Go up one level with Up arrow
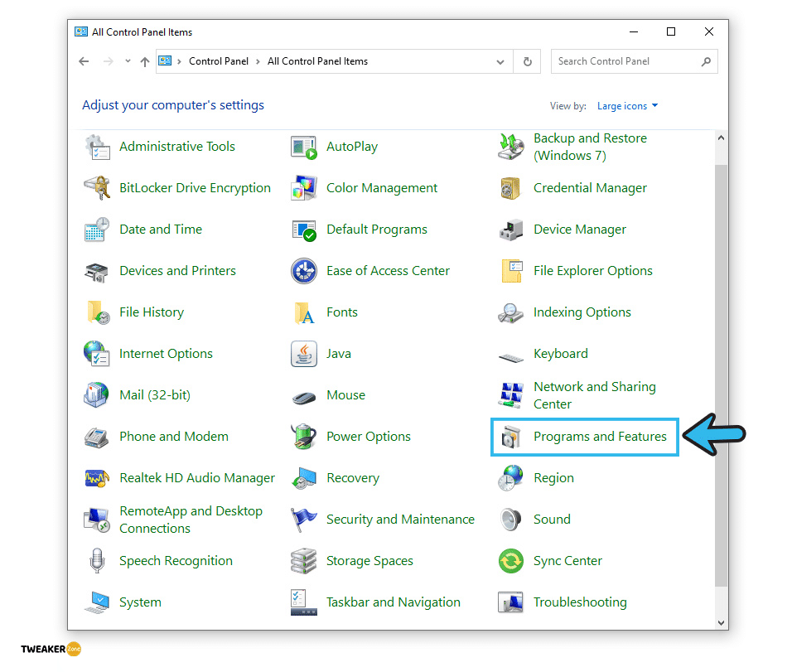 145,61
